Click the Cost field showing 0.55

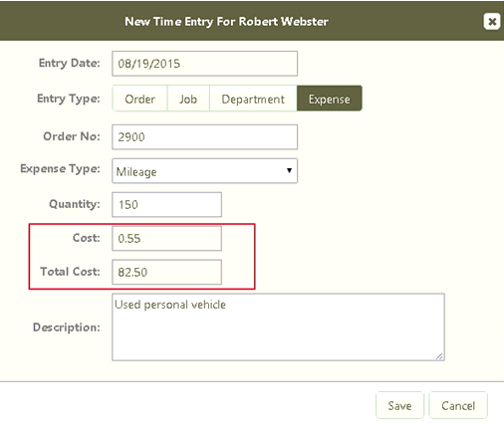[x=166, y=238]
